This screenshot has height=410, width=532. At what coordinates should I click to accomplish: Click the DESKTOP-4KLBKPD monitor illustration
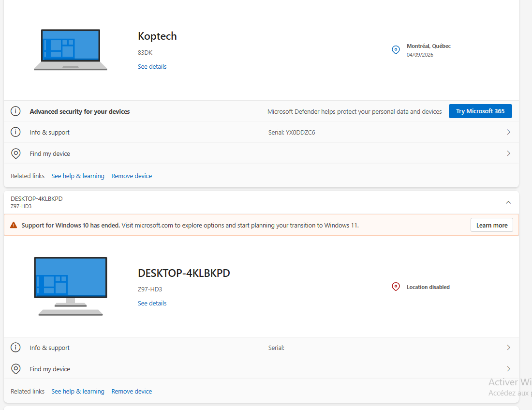(71, 287)
